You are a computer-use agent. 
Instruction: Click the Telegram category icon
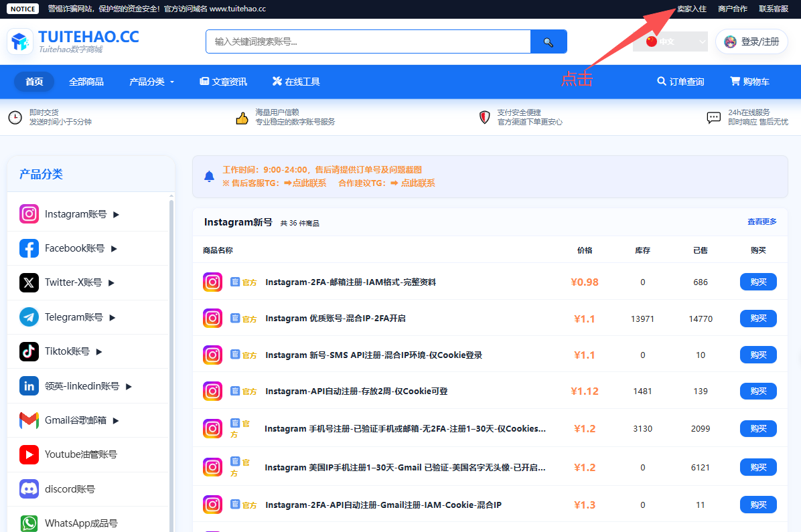(29, 317)
